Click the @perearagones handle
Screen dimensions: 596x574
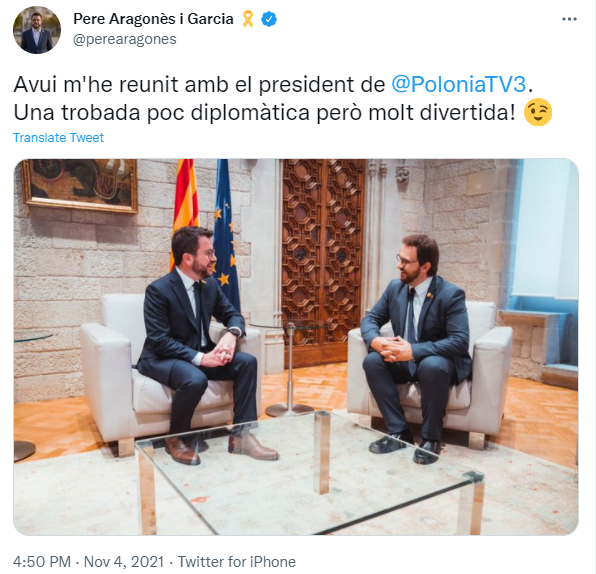click(125, 39)
